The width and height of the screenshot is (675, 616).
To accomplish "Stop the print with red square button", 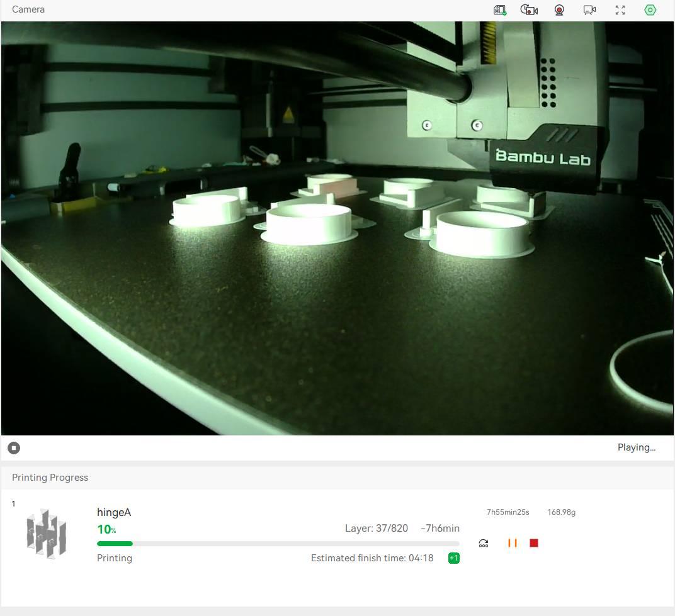I will (x=534, y=543).
